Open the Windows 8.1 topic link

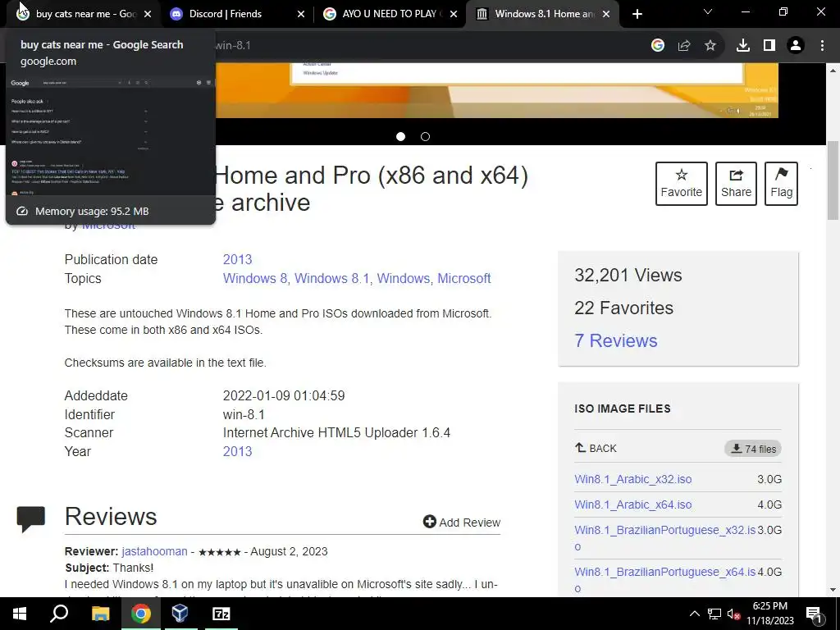coord(331,279)
